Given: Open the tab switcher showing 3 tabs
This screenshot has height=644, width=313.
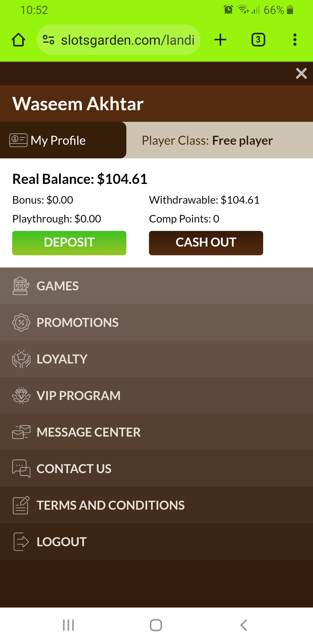Looking at the screenshot, I should 258,40.
